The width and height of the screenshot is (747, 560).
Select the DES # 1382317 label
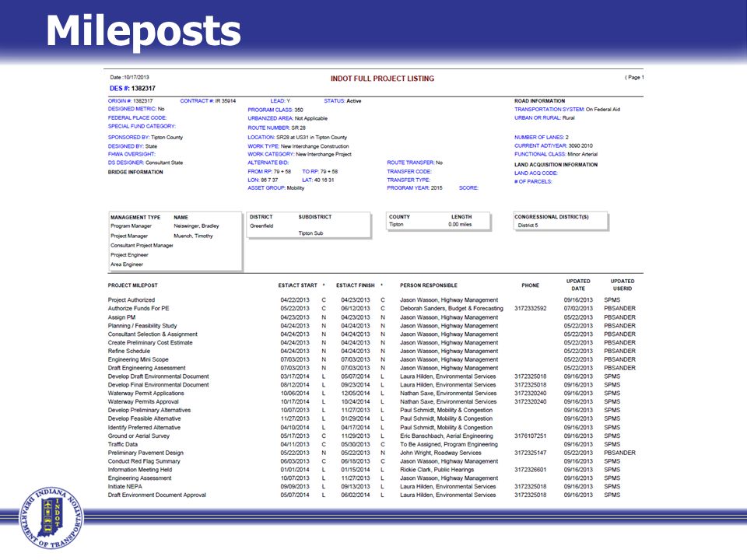pos(132,88)
